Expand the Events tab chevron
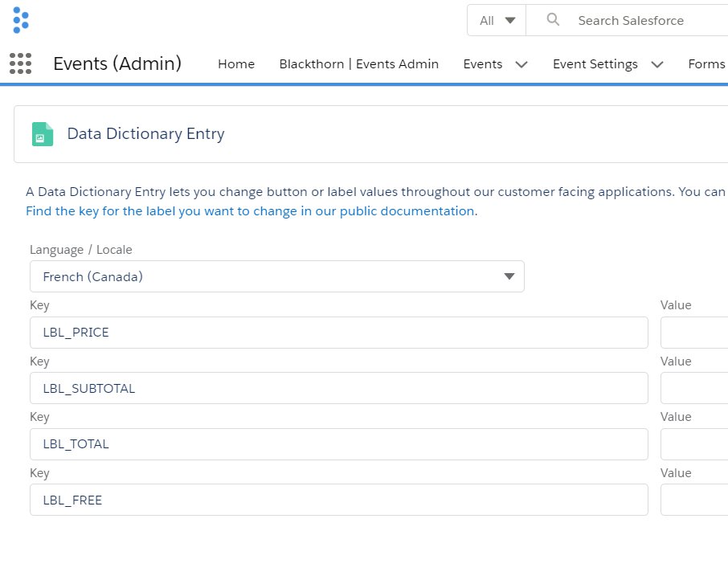This screenshot has height=580, width=728. (x=521, y=64)
